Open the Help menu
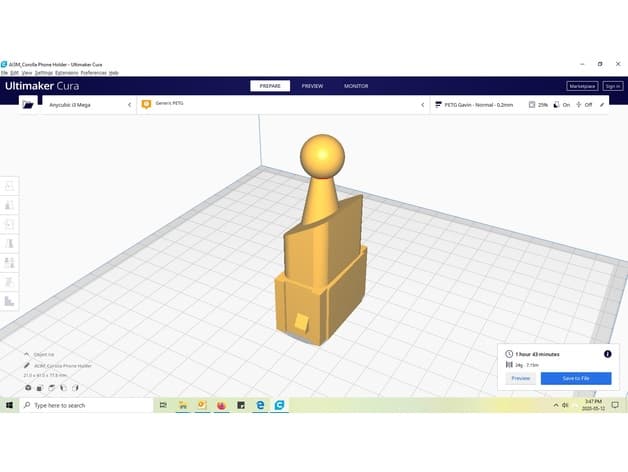 (x=114, y=73)
